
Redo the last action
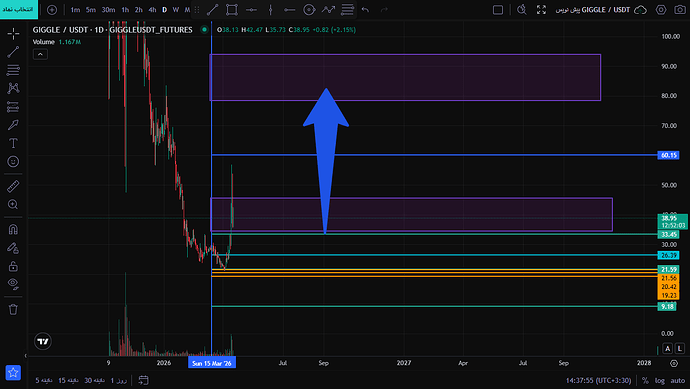tap(384, 10)
